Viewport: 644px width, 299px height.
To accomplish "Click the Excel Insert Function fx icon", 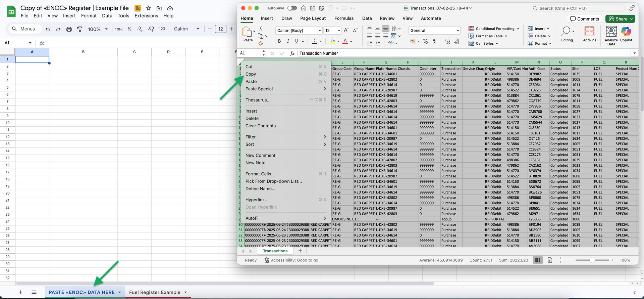I will (x=292, y=53).
